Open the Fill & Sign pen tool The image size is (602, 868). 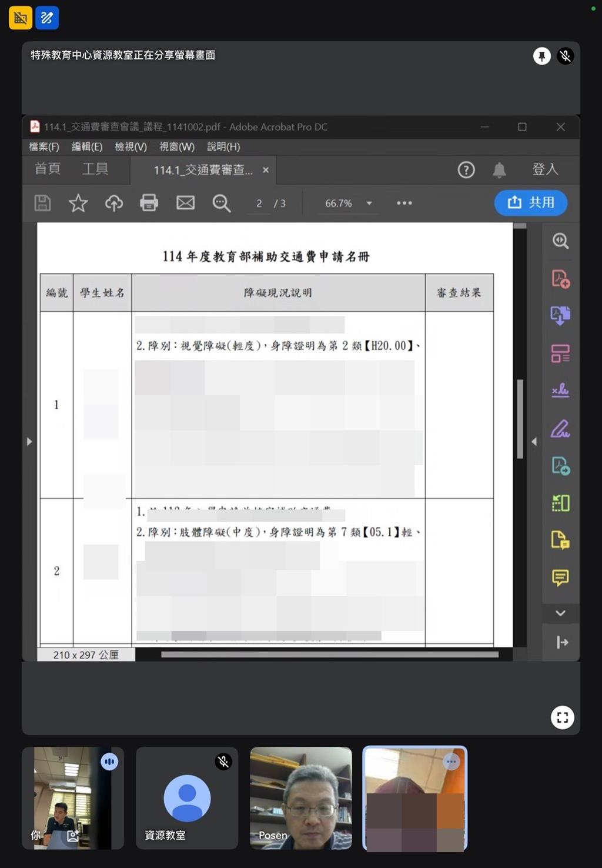point(560,429)
